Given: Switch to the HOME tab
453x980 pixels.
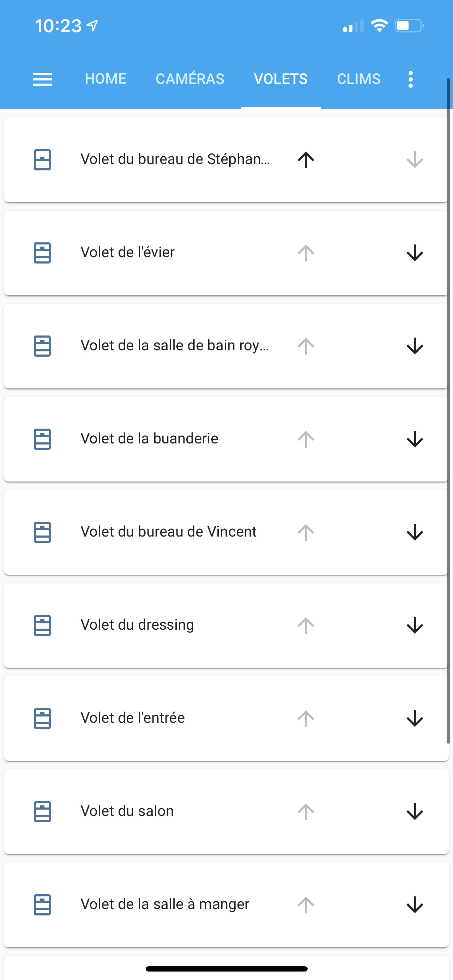Looking at the screenshot, I should click(x=105, y=79).
